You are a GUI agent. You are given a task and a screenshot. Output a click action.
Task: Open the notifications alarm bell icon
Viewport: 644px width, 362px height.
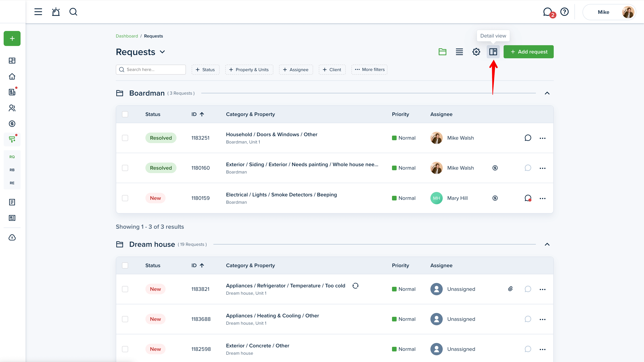[56, 12]
